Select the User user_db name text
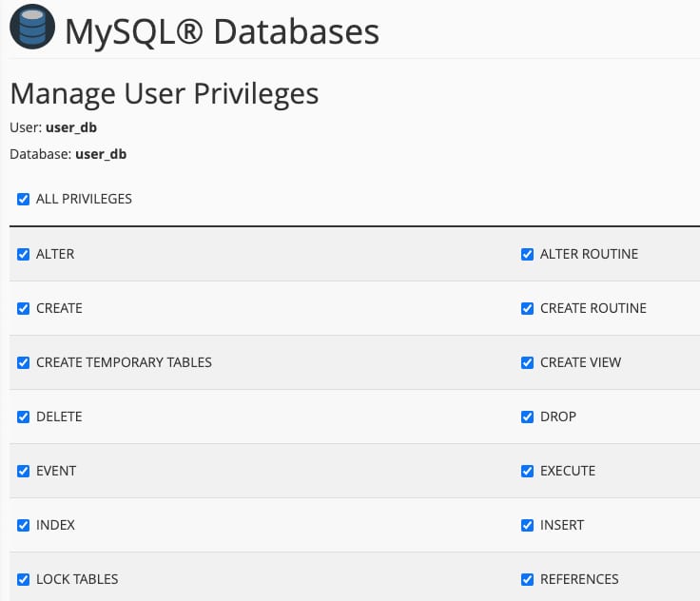The height and width of the screenshot is (601, 700). (x=71, y=126)
